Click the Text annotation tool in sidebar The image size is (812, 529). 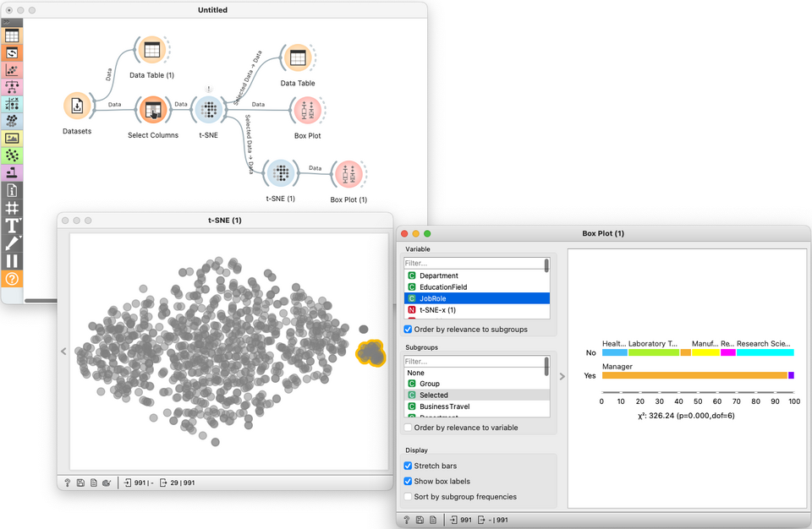(12, 226)
